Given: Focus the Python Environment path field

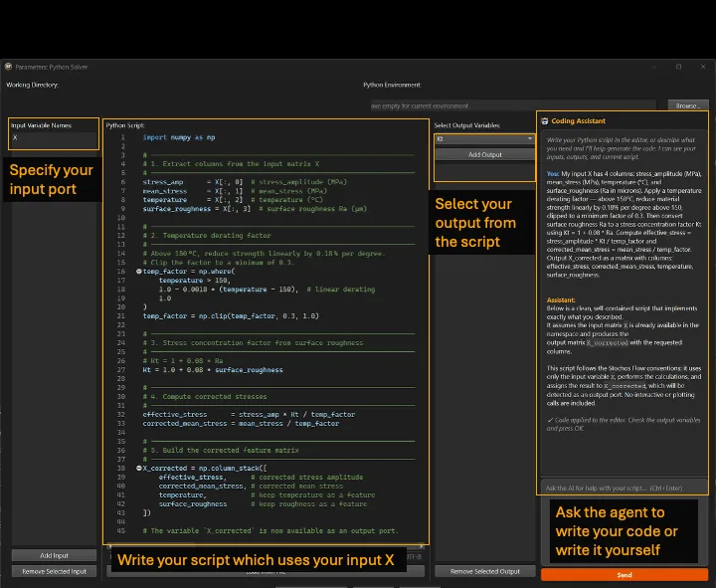Looking at the screenshot, I should pos(513,105).
